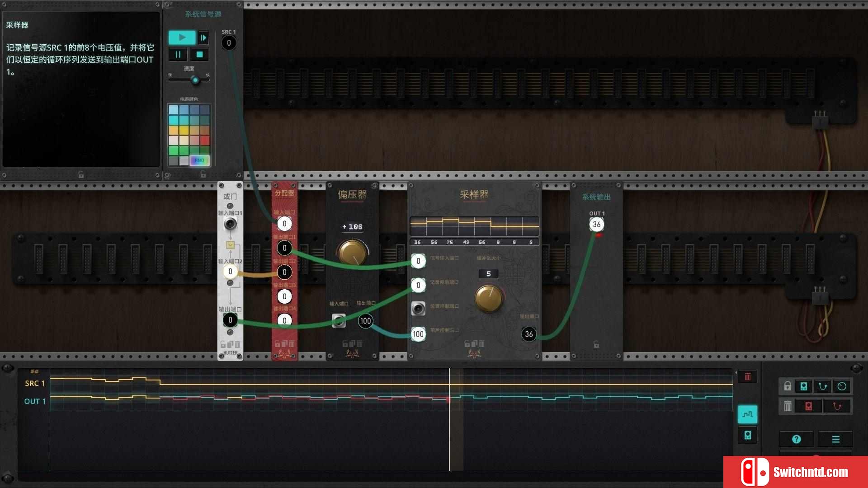Click the sampler direction control jack showing 100
This screenshot has height=488, width=868.
tap(418, 334)
